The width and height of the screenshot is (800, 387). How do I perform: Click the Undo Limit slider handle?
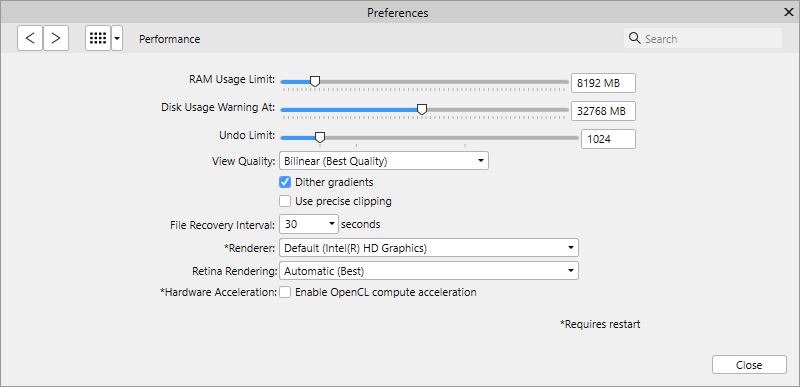point(320,138)
